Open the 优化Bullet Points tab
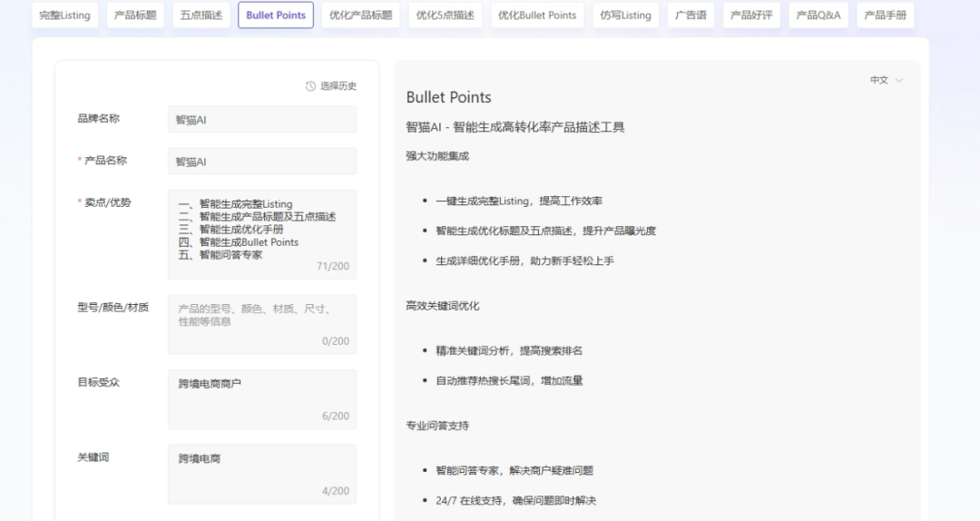980x521 pixels. click(x=537, y=15)
